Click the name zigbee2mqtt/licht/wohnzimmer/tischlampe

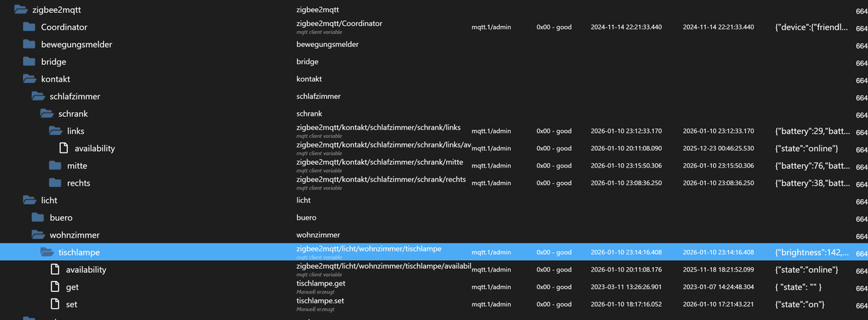(369, 249)
